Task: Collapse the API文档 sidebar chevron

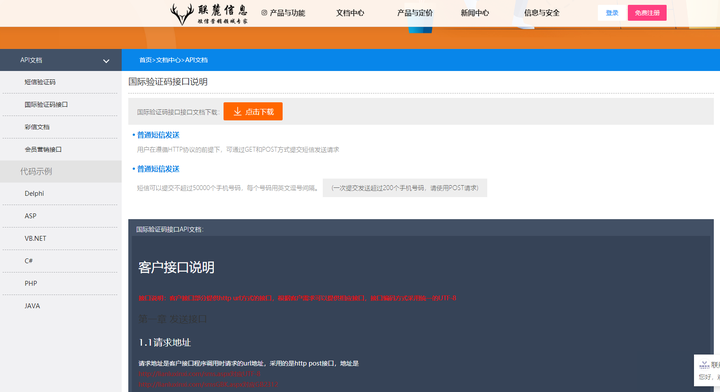Action: point(106,61)
